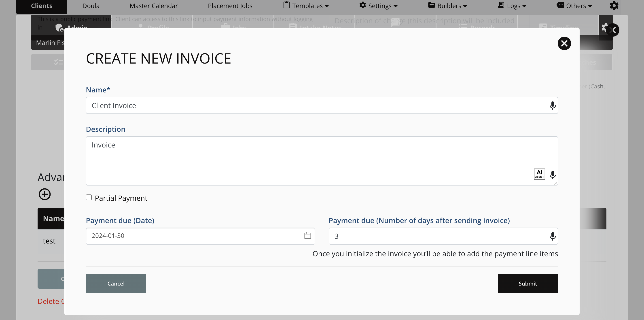Cancel invoice creation

point(116,283)
